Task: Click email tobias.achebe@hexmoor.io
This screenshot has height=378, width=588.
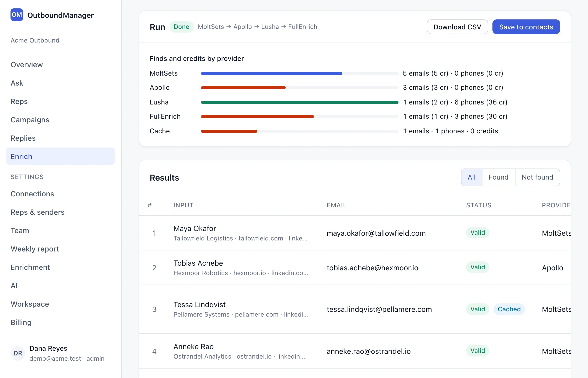Action: pyautogui.click(x=372, y=268)
